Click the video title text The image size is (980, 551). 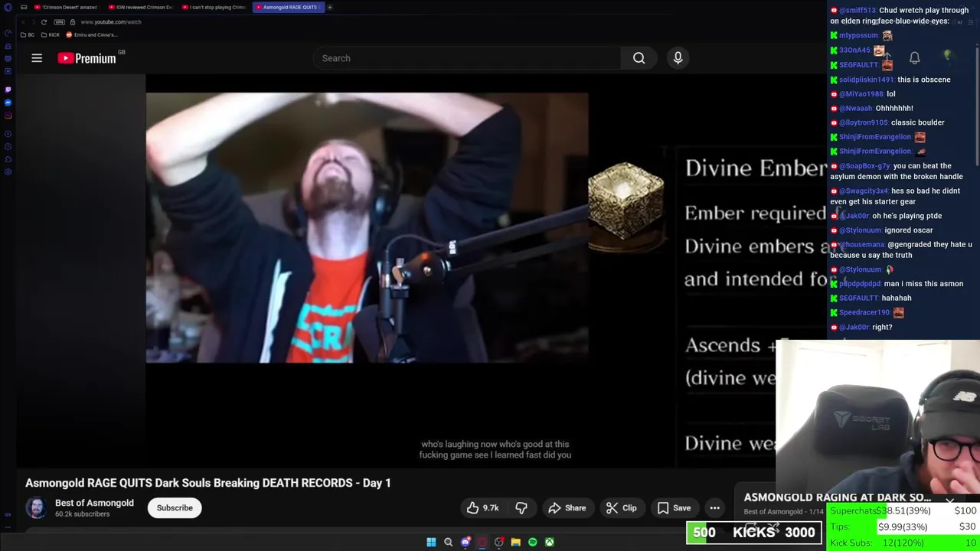coord(208,483)
